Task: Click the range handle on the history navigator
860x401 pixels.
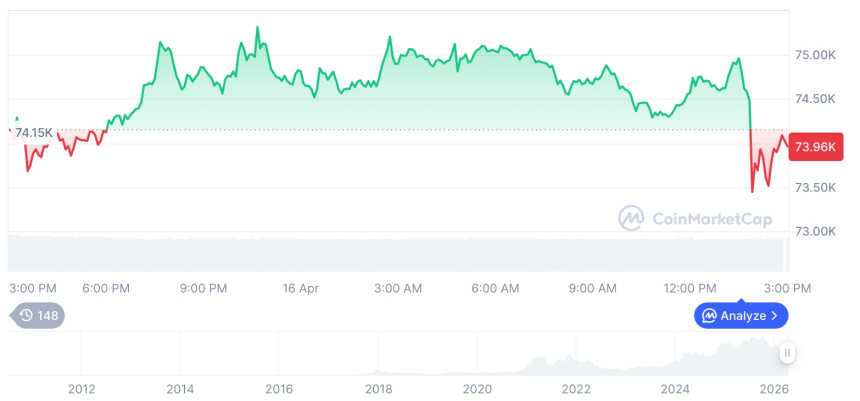Action: click(x=788, y=353)
